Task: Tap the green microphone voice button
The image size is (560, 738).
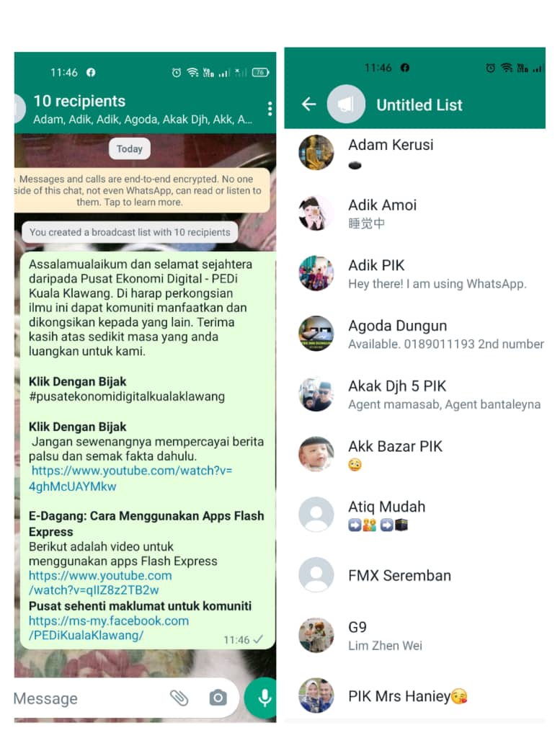Action: 262,698
